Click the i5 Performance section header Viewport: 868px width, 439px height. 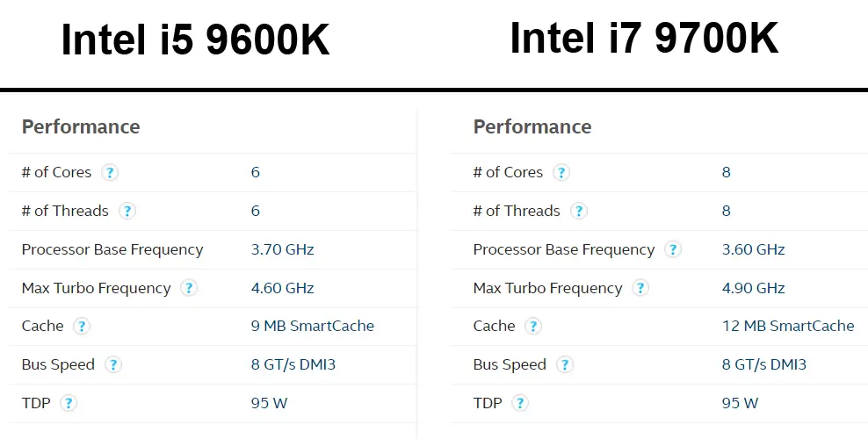[81, 126]
